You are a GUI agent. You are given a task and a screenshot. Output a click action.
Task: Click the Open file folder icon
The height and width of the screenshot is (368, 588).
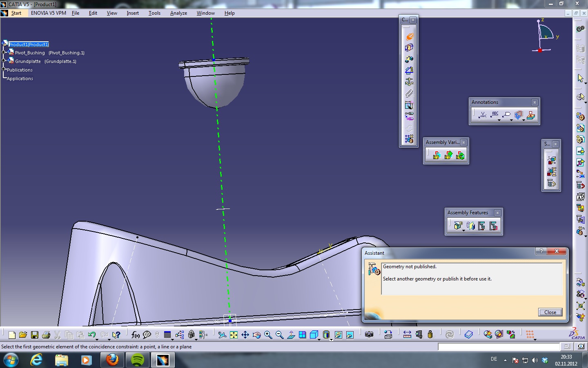click(x=23, y=335)
